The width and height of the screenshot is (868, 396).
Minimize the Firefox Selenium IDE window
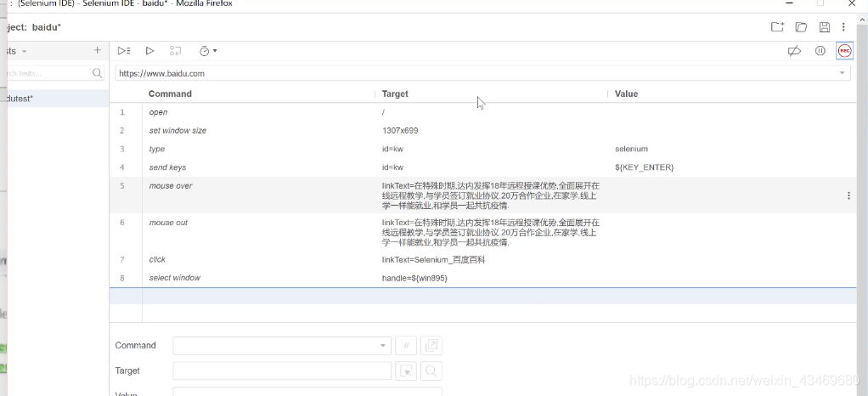tap(791, 4)
